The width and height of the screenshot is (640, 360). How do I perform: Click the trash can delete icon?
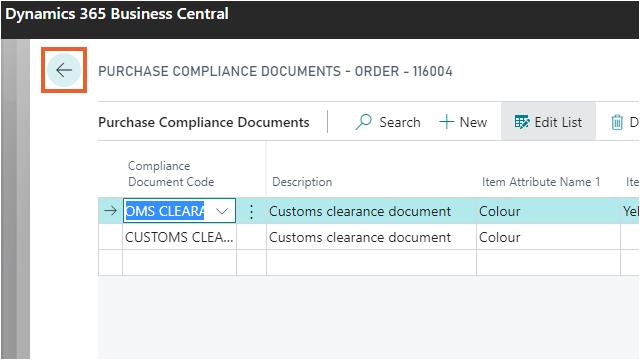click(x=617, y=122)
